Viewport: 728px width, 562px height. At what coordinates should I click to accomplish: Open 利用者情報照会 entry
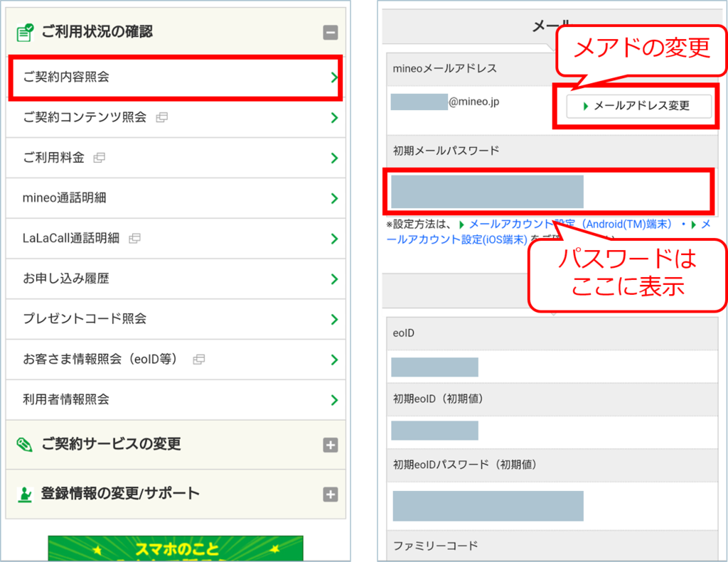point(176,399)
